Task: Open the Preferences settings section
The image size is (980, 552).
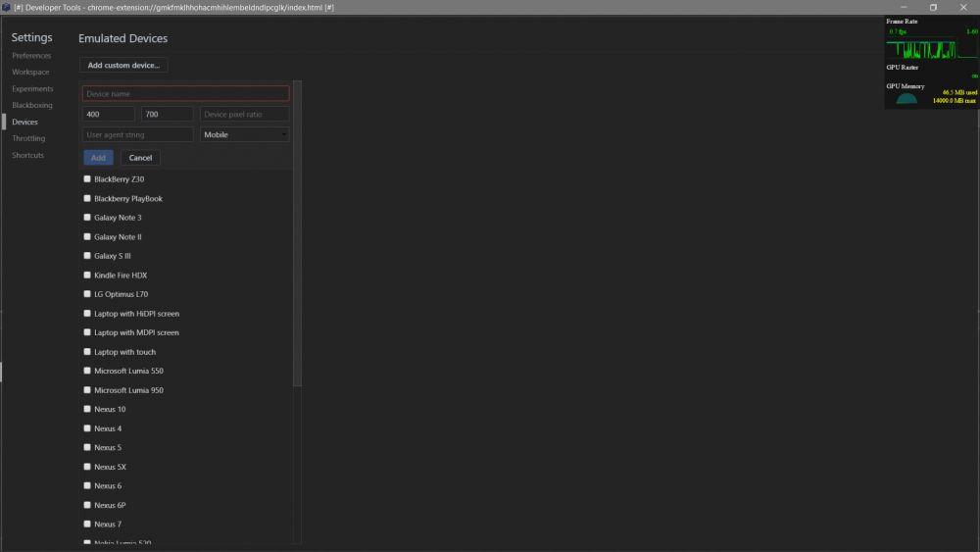Action: coord(31,56)
